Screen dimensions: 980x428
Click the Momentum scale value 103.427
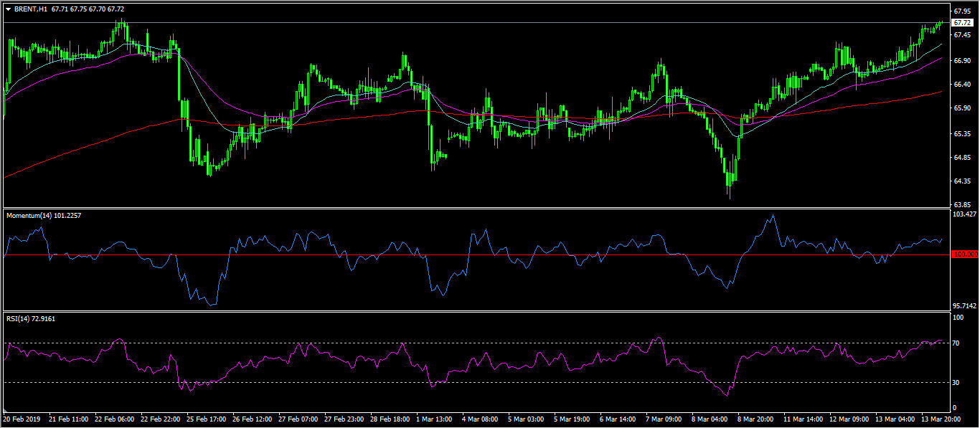[x=963, y=214]
